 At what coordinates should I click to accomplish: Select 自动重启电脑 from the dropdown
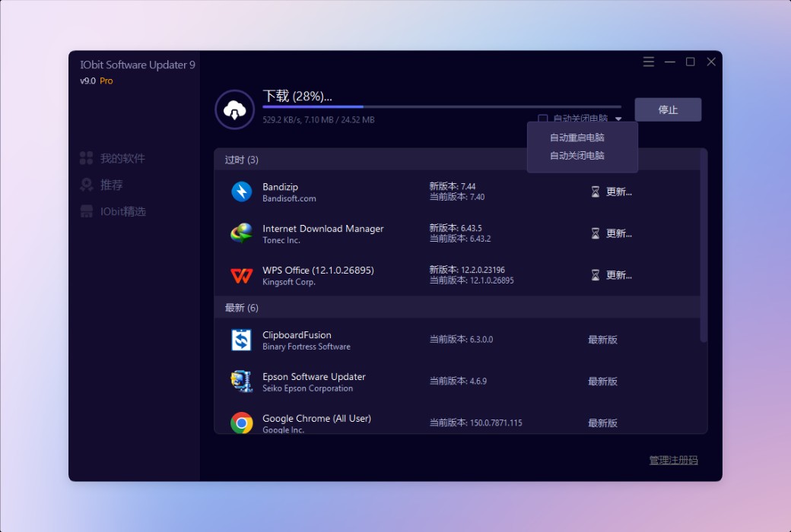[x=577, y=138]
